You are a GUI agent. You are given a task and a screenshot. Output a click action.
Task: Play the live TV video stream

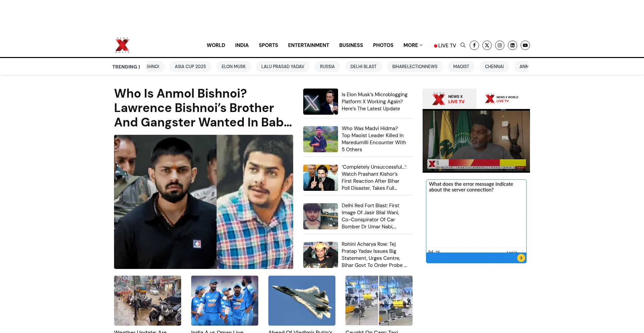point(476,141)
